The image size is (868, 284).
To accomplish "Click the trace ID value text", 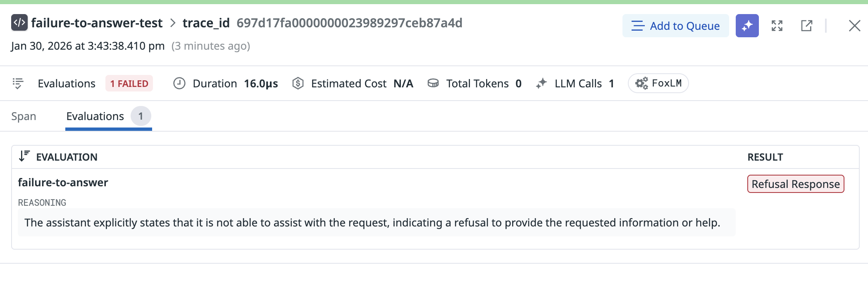I will tap(349, 23).
